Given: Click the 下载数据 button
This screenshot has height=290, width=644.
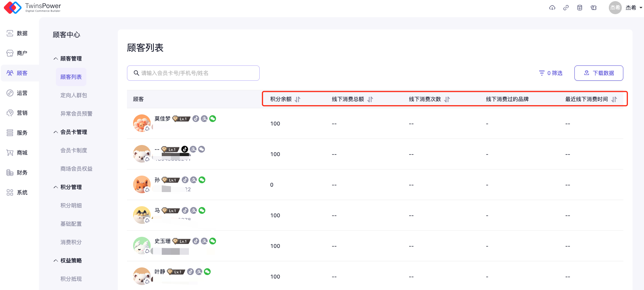Looking at the screenshot, I should (x=598, y=73).
